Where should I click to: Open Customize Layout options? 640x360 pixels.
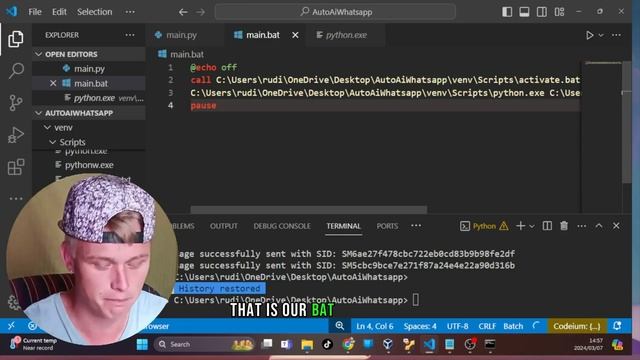559,12
